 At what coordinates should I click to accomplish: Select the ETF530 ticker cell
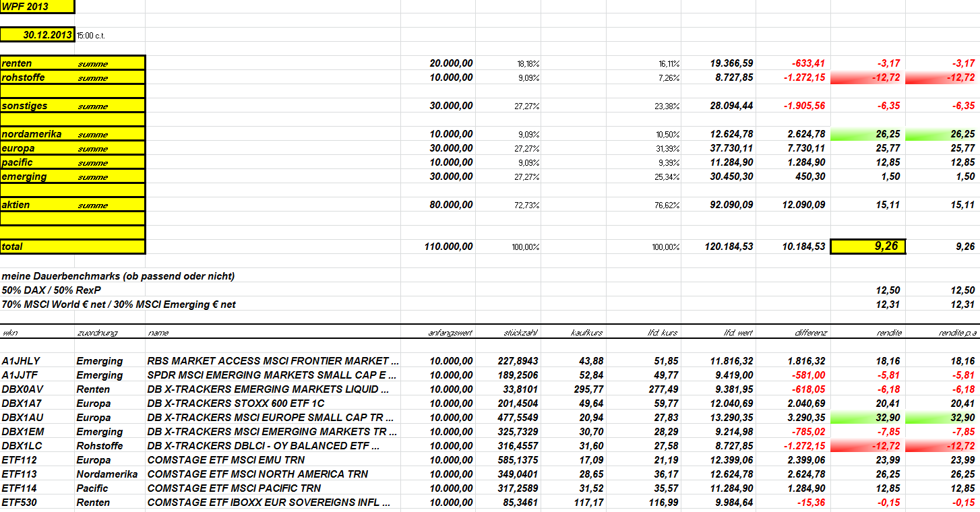pyautogui.click(x=18, y=503)
